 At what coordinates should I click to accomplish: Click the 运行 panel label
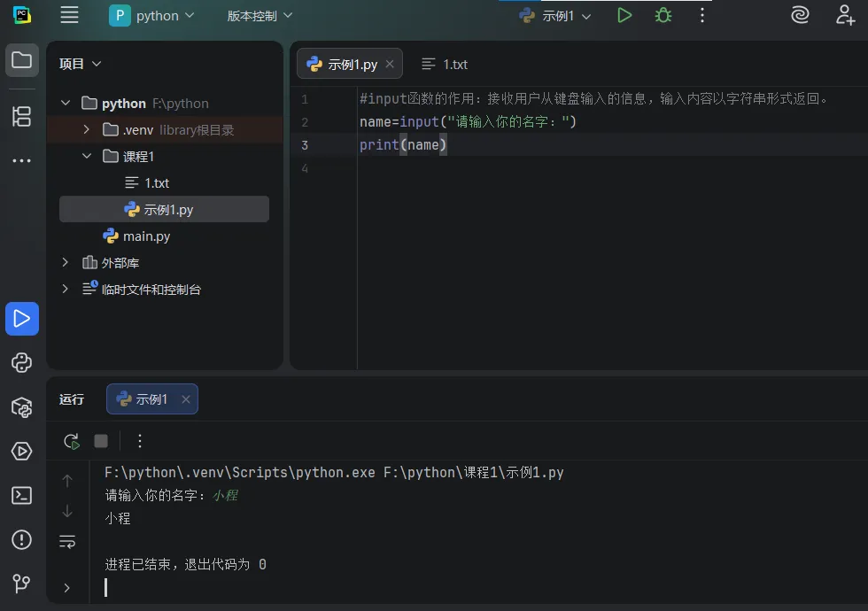pos(72,399)
